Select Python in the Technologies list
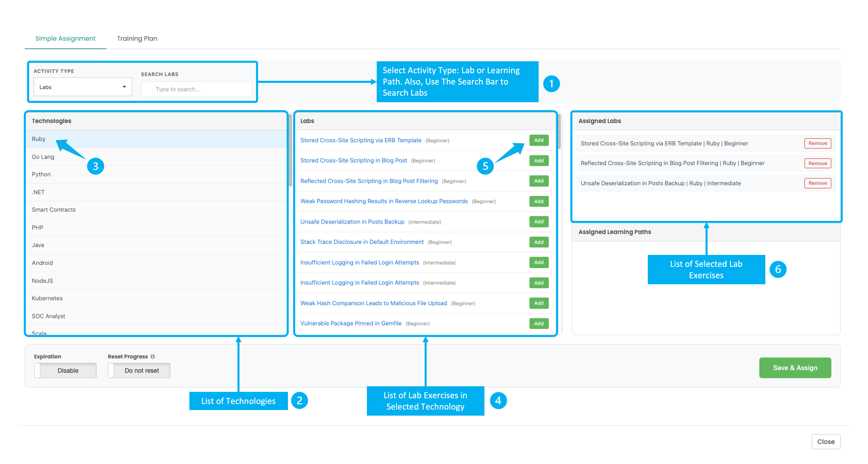Screen dimensions: 868x464 (x=41, y=174)
